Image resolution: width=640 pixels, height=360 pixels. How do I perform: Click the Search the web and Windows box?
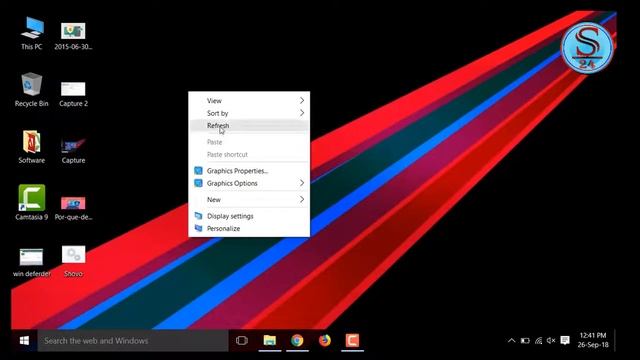133,341
